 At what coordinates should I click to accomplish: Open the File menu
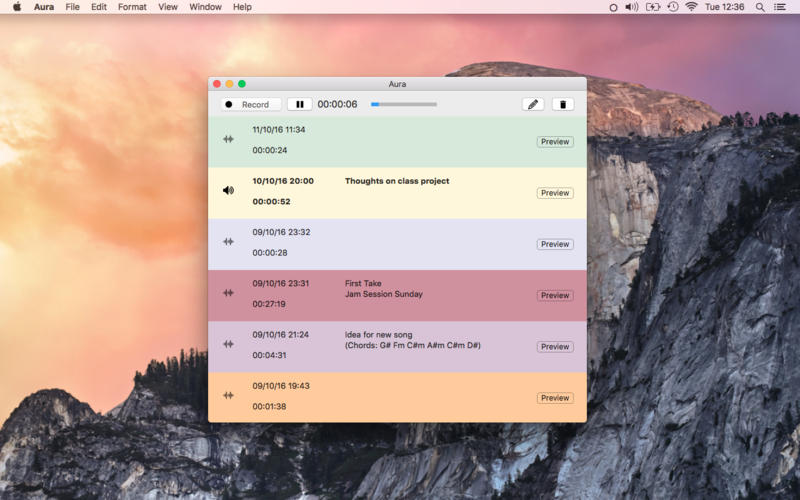72,7
